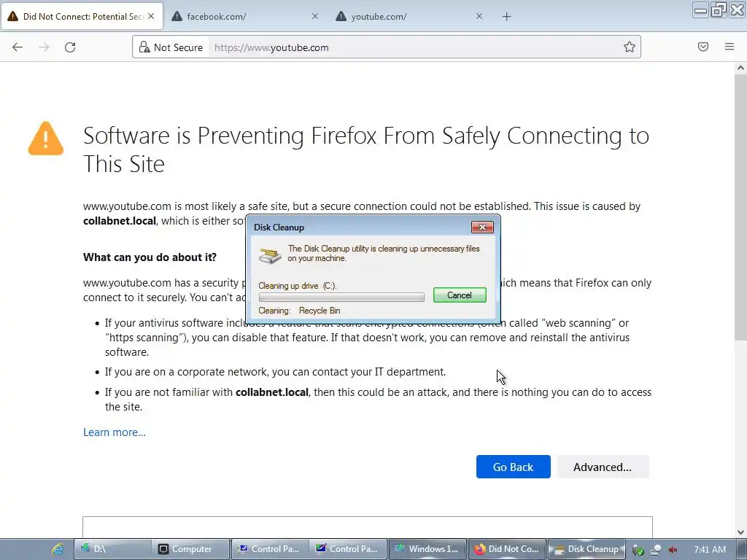Open the first Control Panel taskbar item
This screenshot has width=747, height=560.
click(x=270, y=549)
